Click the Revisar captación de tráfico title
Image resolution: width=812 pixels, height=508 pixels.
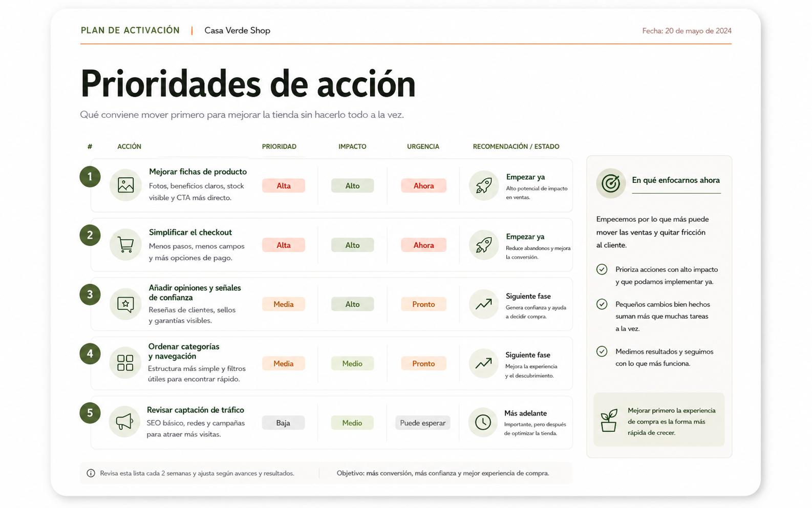click(195, 410)
